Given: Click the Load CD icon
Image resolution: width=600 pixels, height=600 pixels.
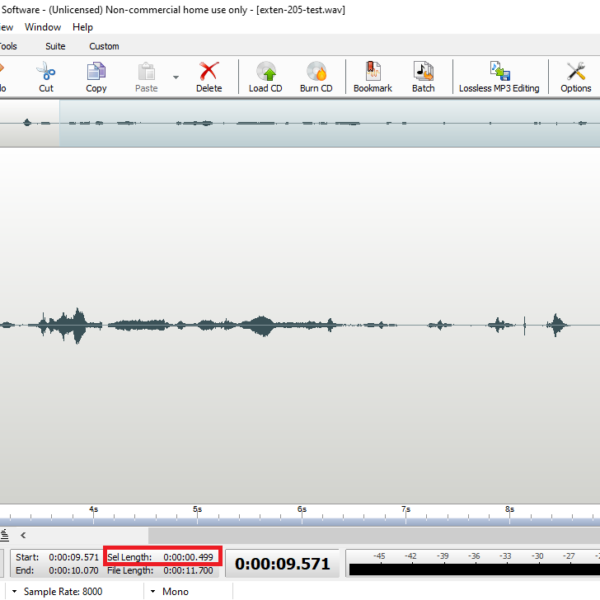Looking at the screenshot, I should coord(265,72).
